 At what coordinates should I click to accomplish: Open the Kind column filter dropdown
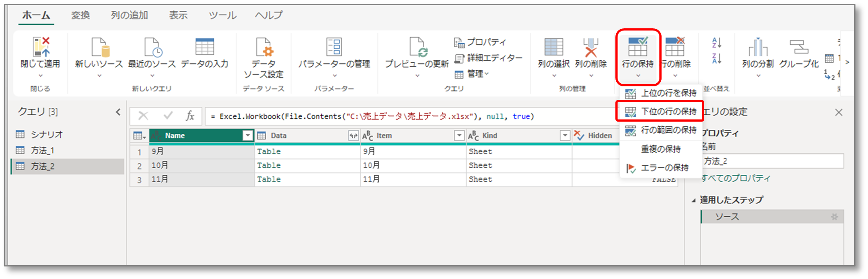(x=565, y=136)
